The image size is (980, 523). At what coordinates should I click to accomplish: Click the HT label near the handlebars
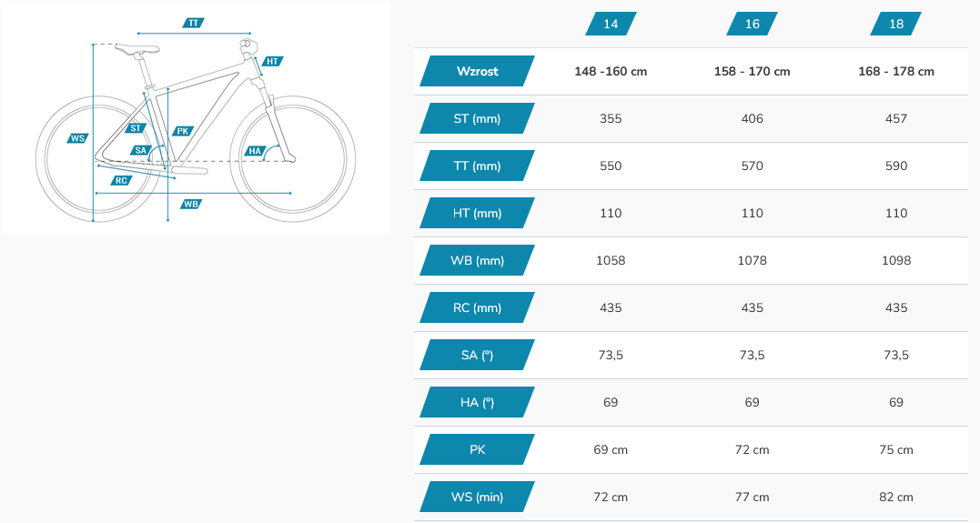point(272,62)
